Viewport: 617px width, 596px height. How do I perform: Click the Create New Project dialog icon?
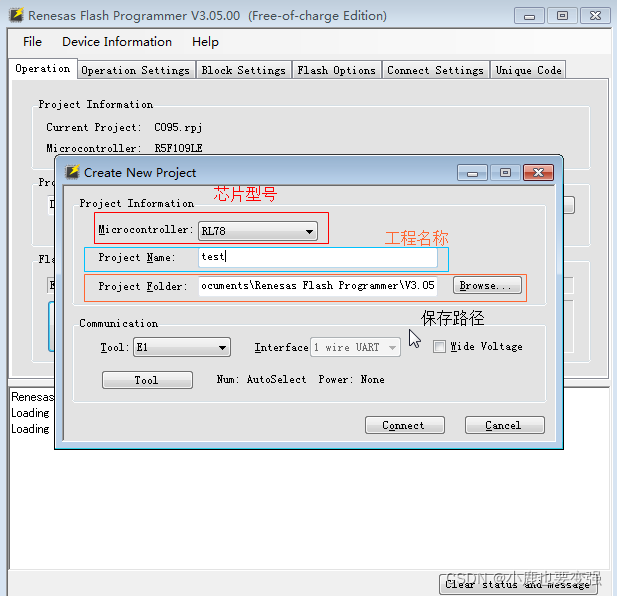(x=72, y=172)
